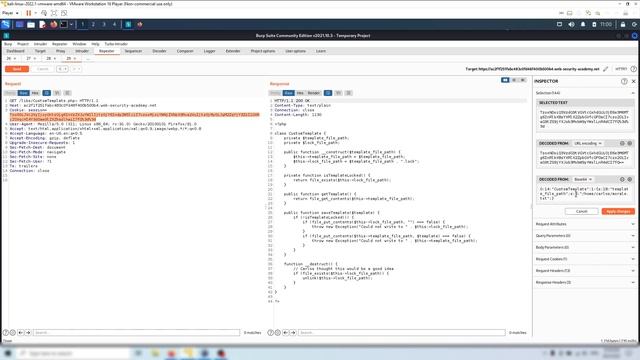Open the Burp menu
The image size is (640, 360).
tap(8, 44)
